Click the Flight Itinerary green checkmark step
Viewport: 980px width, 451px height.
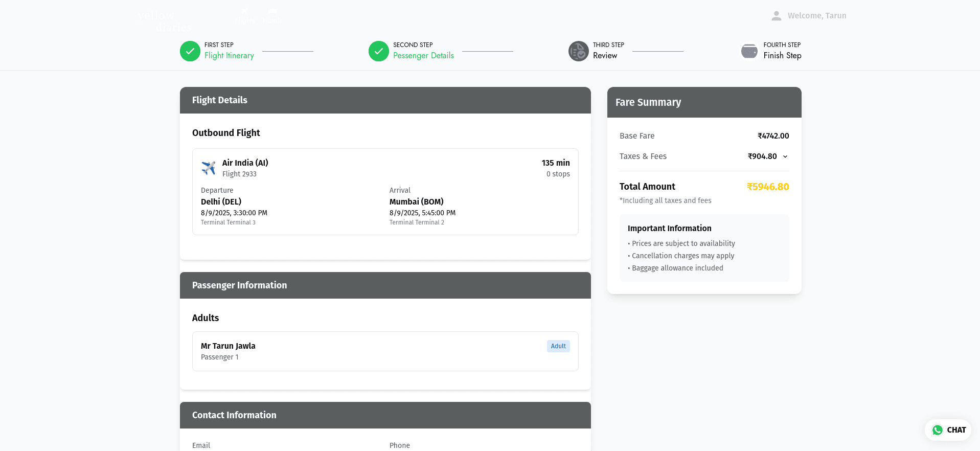tap(190, 51)
